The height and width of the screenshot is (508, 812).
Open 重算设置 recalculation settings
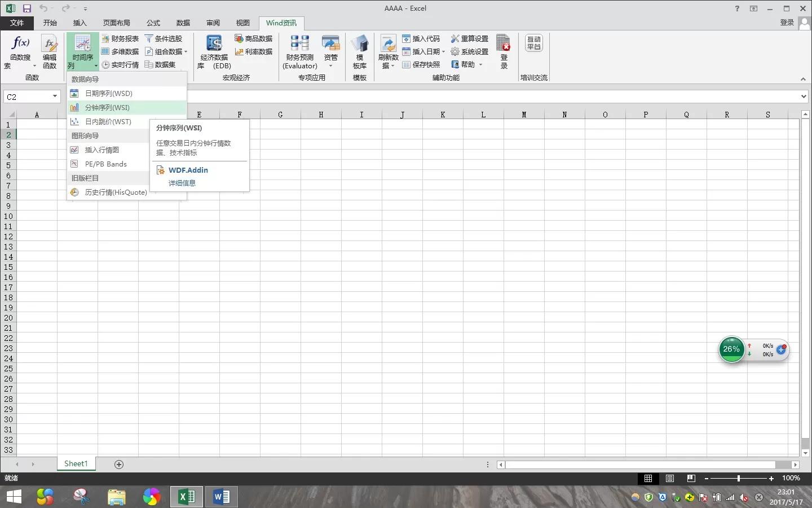click(470, 38)
